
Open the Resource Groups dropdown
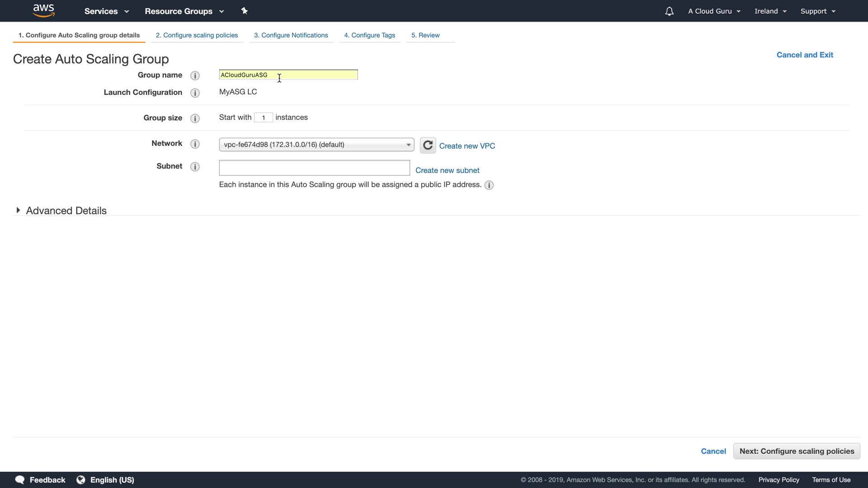coord(184,11)
